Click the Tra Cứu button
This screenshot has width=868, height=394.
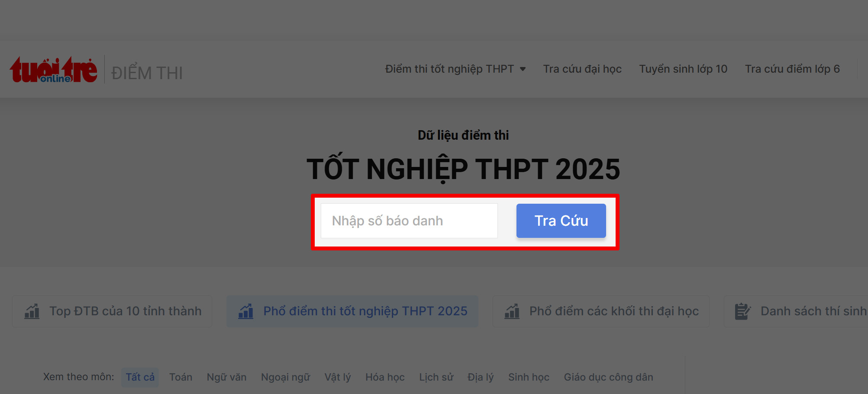click(x=561, y=221)
